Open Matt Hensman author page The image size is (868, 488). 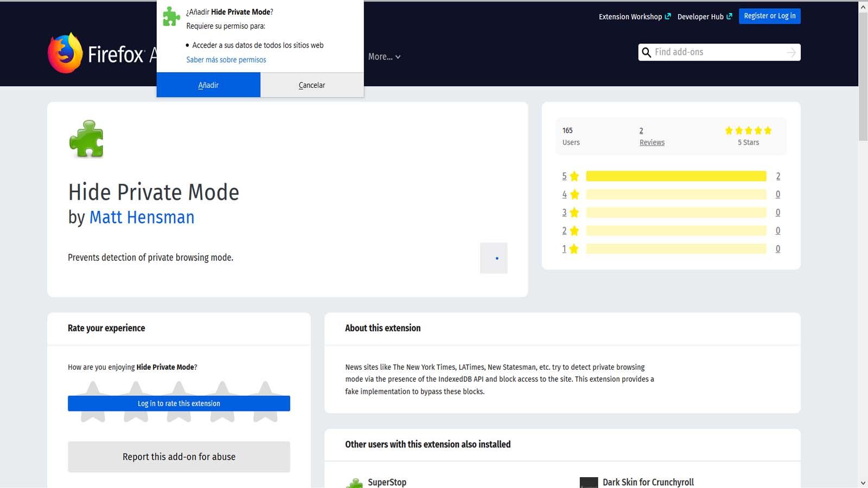pyautogui.click(x=142, y=217)
